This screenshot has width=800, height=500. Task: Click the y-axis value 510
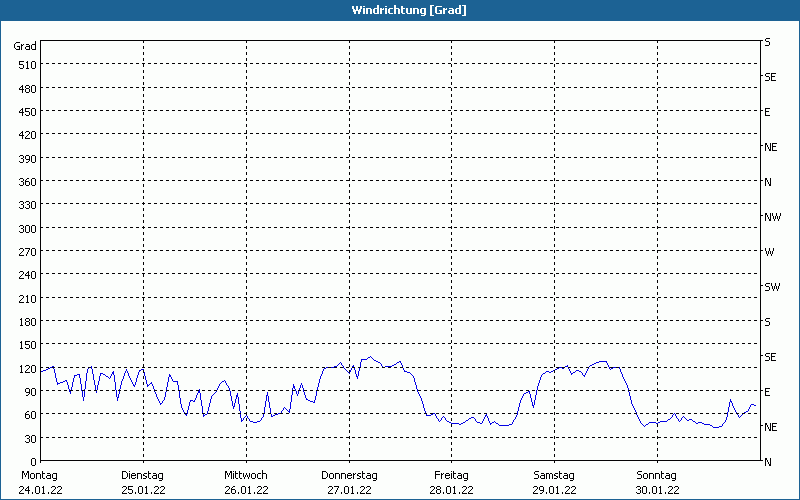tap(28, 65)
